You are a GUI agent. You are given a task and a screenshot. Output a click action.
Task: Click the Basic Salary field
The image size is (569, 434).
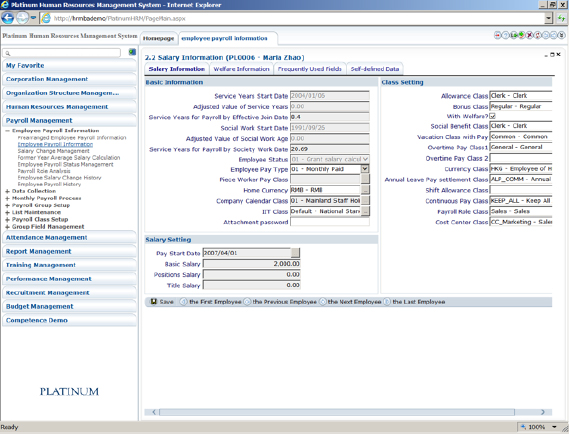coord(251,264)
